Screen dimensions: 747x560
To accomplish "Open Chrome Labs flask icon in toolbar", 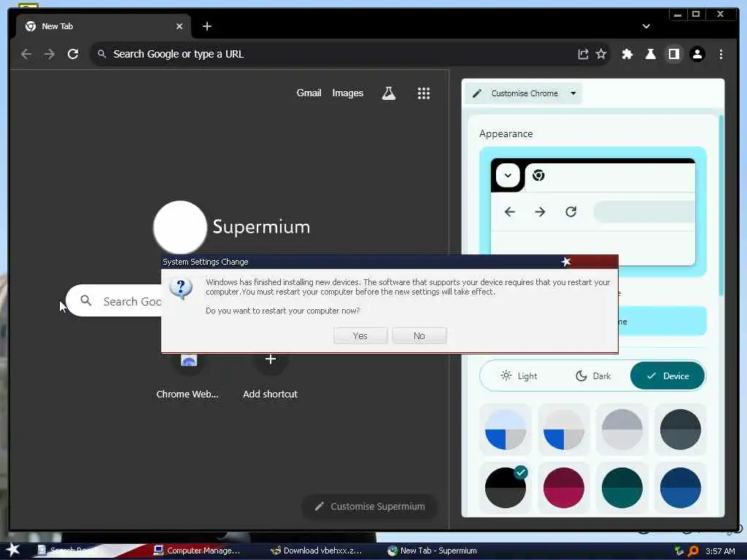I will (650, 54).
